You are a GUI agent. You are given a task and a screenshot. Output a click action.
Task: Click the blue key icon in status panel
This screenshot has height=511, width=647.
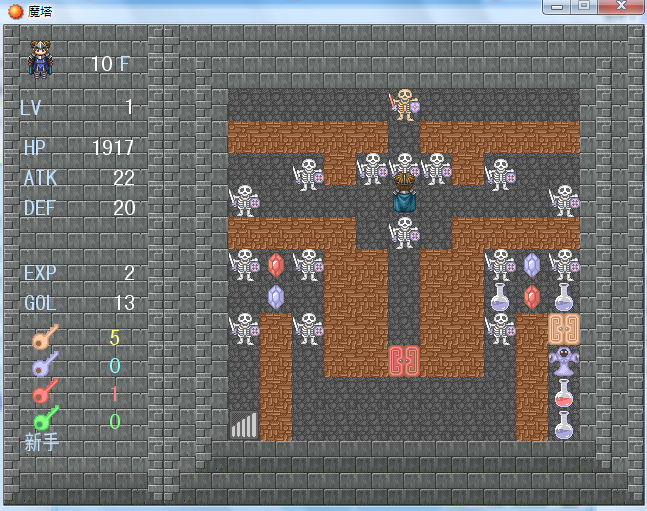(45, 364)
